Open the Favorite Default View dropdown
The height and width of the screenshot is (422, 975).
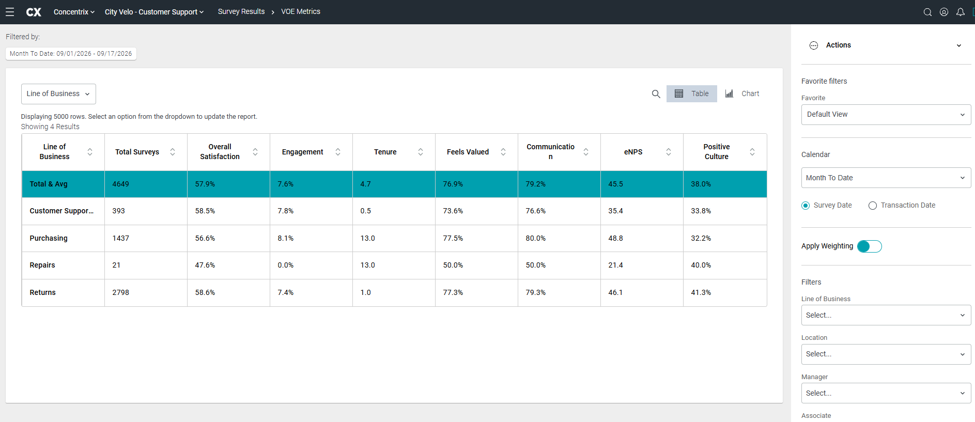point(886,114)
